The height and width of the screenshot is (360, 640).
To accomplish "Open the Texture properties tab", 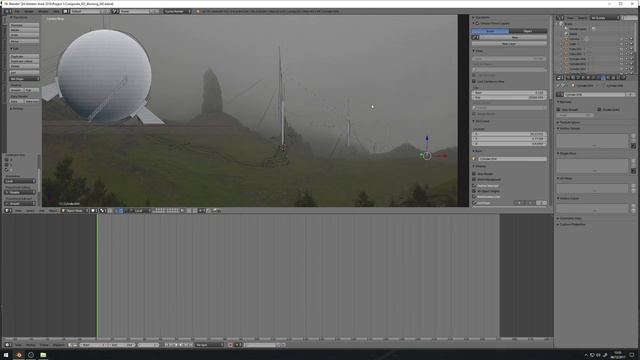I will click(x=613, y=77).
